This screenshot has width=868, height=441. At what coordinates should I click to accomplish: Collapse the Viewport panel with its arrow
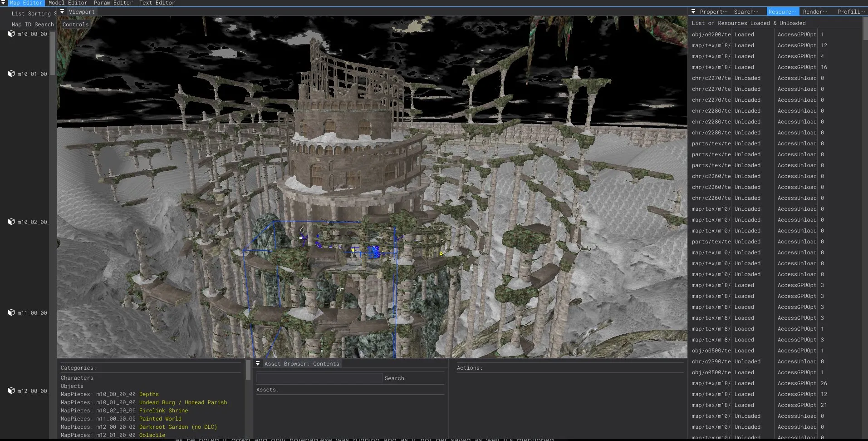(x=63, y=11)
